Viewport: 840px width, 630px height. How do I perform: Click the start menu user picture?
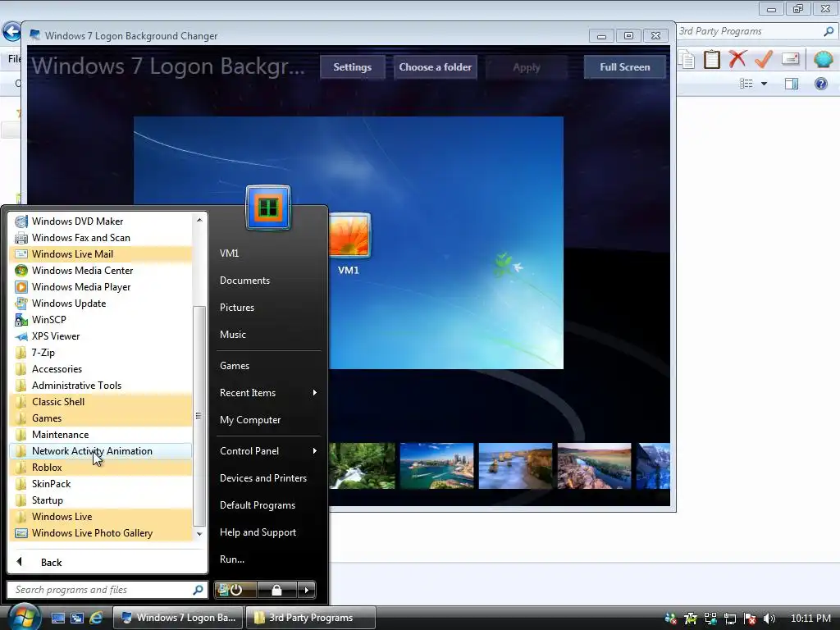pos(268,208)
